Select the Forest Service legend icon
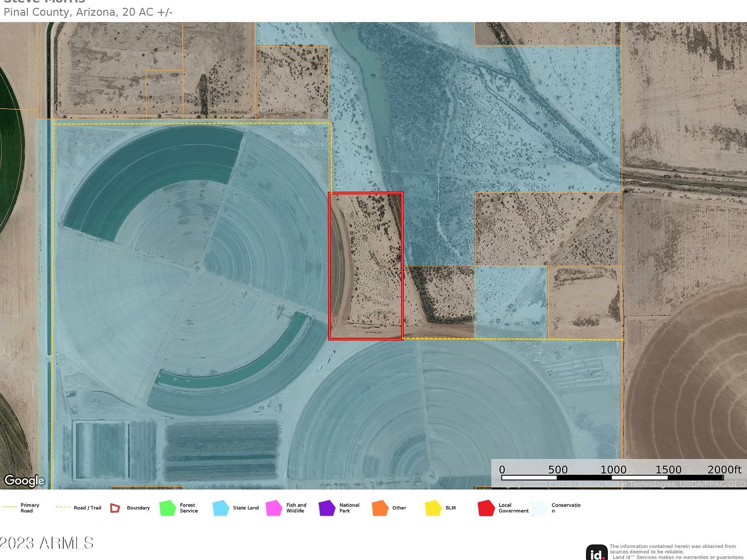This screenshot has height=560, width=747. point(167,507)
